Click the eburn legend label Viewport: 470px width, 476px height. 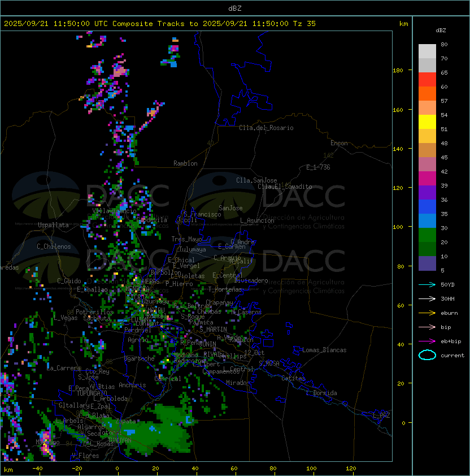[449, 313]
